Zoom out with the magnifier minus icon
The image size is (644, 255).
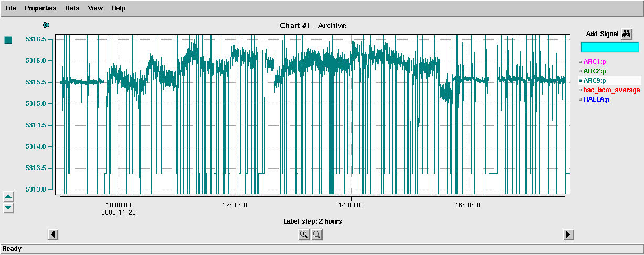(317, 235)
